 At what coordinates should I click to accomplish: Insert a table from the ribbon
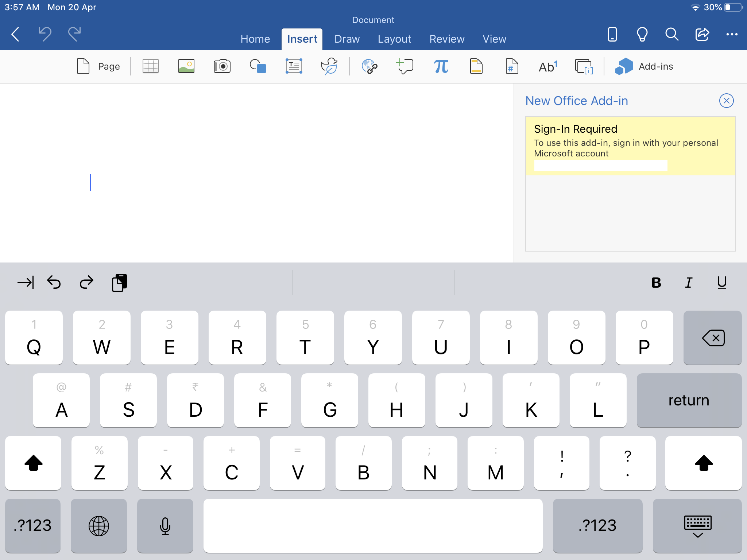(x=150, y=66)
